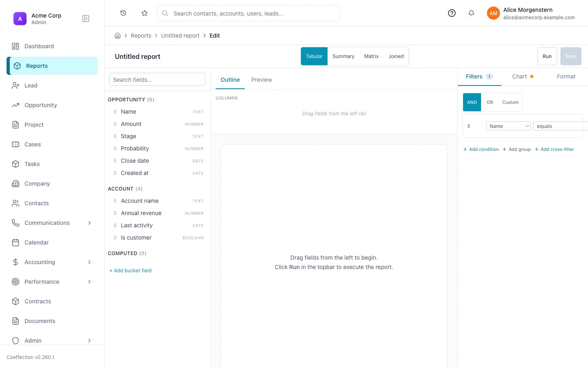Click the home breadcrumb icon
The width and height of the screenshot is (588, 368).
(118, 36)
